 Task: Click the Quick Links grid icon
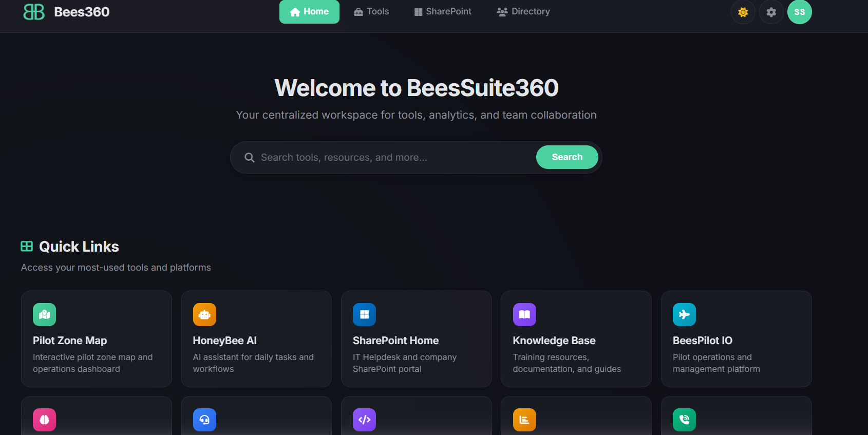pos(27,247)
